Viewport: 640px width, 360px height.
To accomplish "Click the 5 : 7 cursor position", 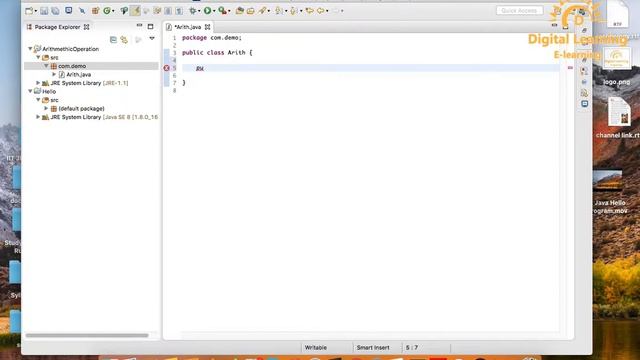I will (411, 348).
